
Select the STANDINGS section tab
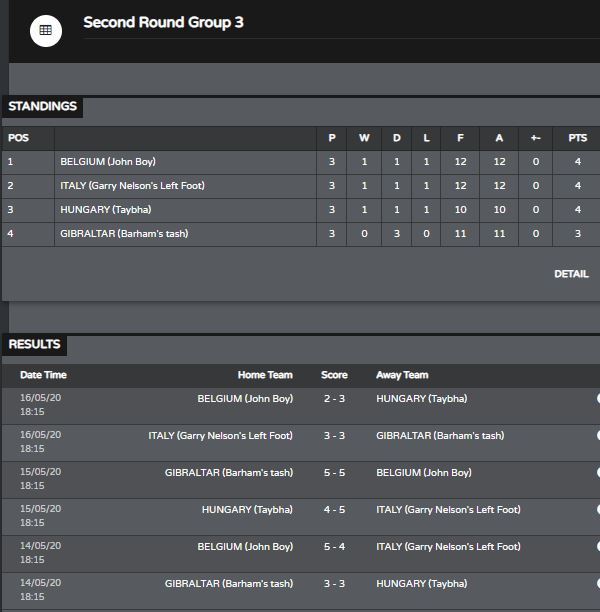pos(43,106)
